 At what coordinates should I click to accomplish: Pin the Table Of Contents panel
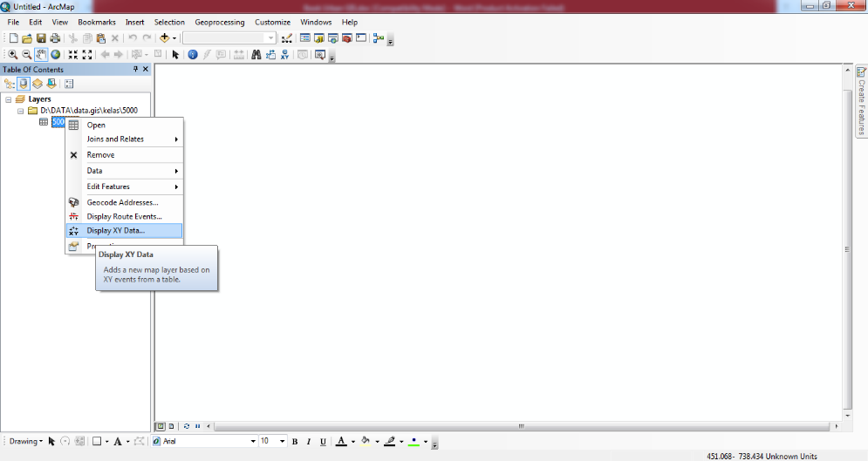tap(135, 69)
